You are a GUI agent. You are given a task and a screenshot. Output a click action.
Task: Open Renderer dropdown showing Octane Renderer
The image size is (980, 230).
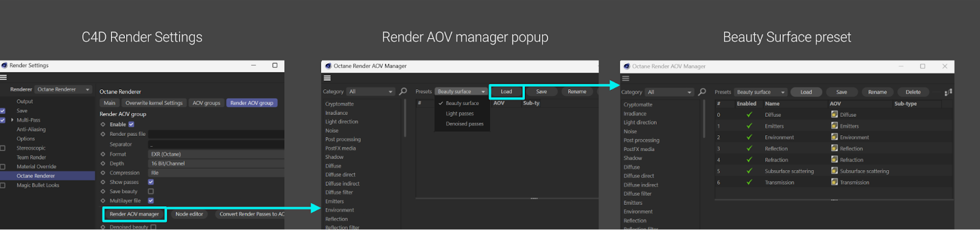(x=63, y=89)
